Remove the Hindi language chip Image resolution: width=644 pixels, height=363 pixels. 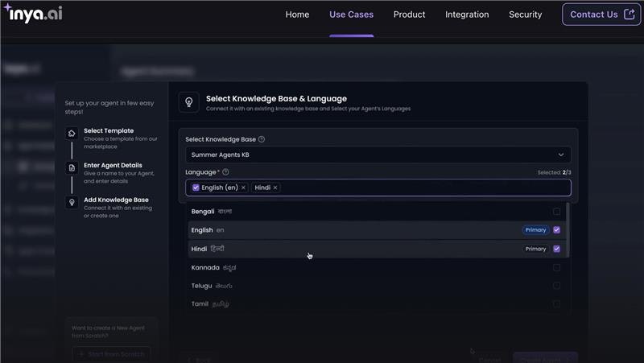pos(275,188)
